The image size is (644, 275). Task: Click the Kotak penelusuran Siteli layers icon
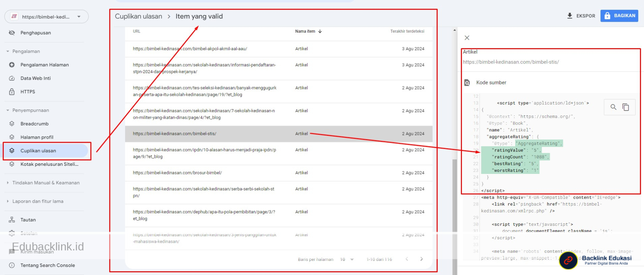coord(12,164)
